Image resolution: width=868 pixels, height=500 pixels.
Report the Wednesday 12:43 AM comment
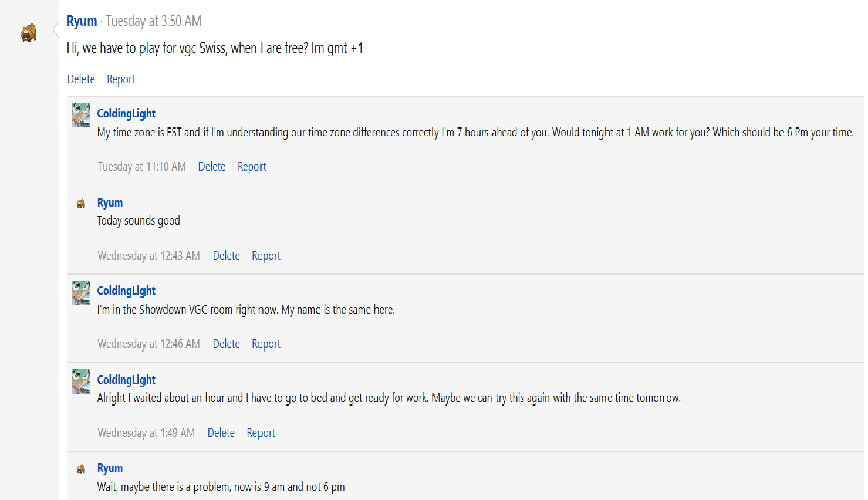click(266, 256)
